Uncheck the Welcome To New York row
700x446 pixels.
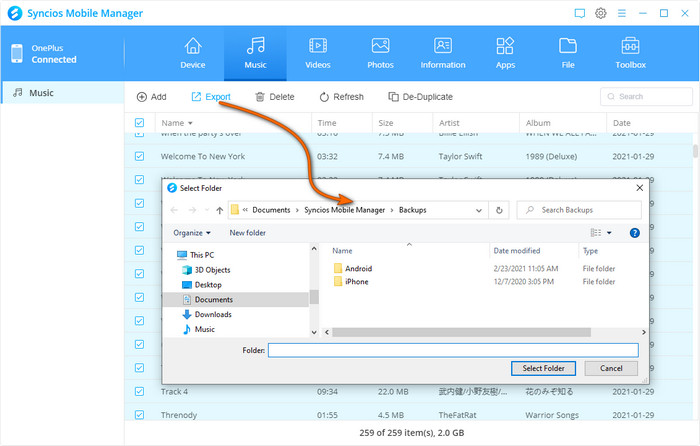(140, 156)
